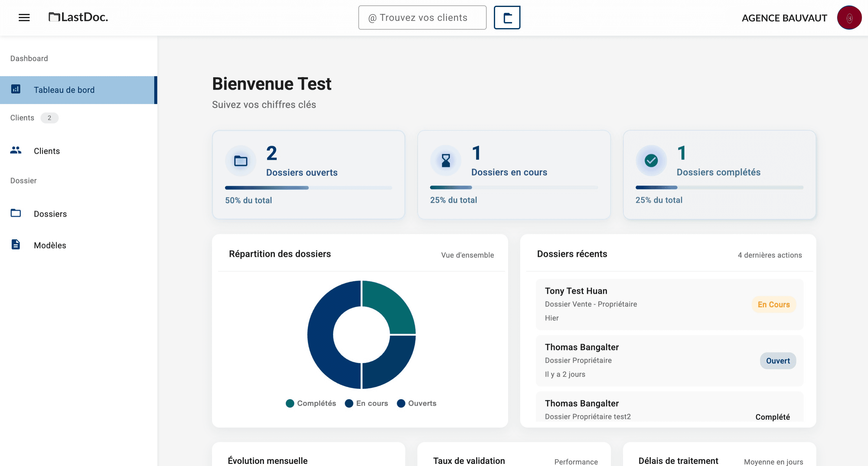Image resolution: width=868 pixels, height=466 pixels.
Task: Click the folder button beside search field
Action: coord(507,18)
